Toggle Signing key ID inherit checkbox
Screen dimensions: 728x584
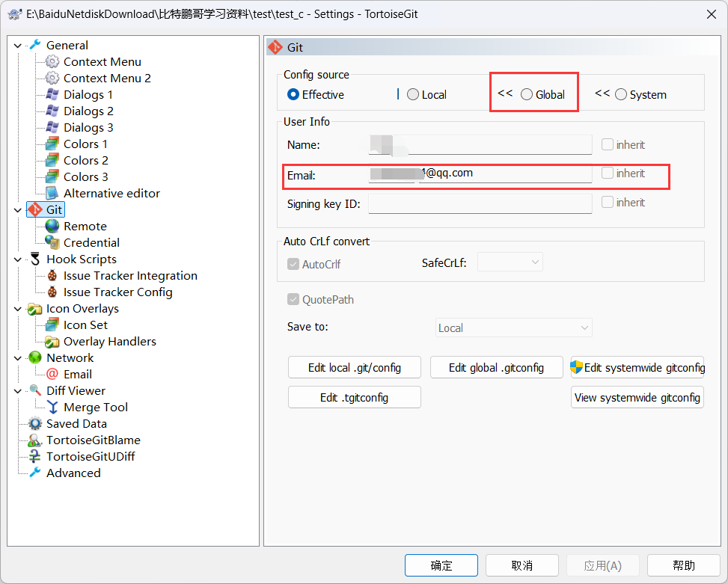[x=608, y=202]
